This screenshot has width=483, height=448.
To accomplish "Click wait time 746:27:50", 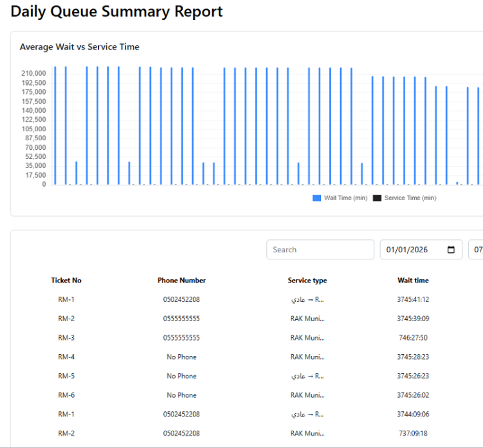I will (413, 338).
